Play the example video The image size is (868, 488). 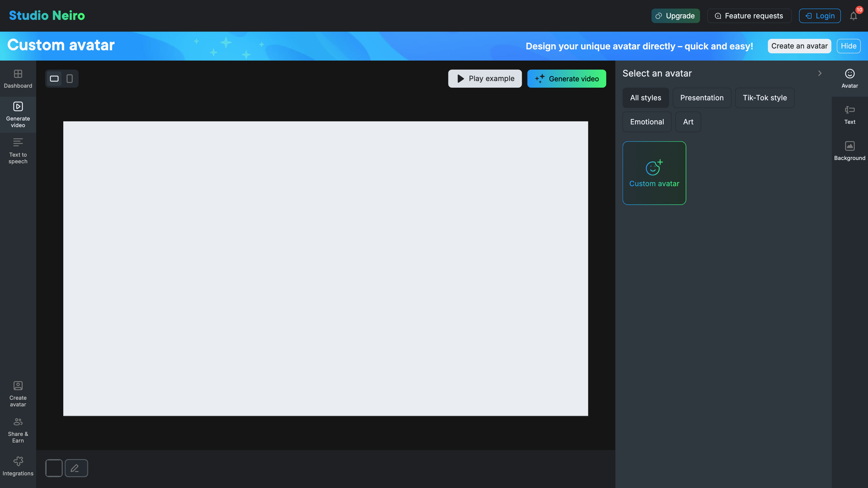click(485, 78)
